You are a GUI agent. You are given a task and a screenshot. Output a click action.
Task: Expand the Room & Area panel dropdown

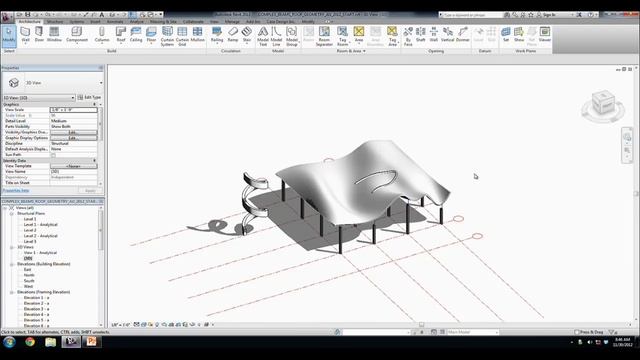point(364,51)
